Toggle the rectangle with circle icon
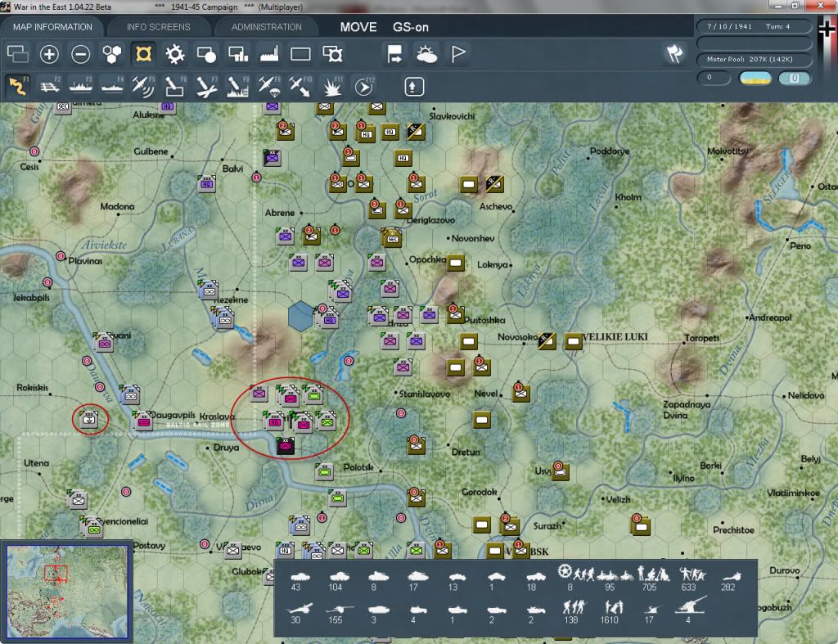 pos(206,54)
